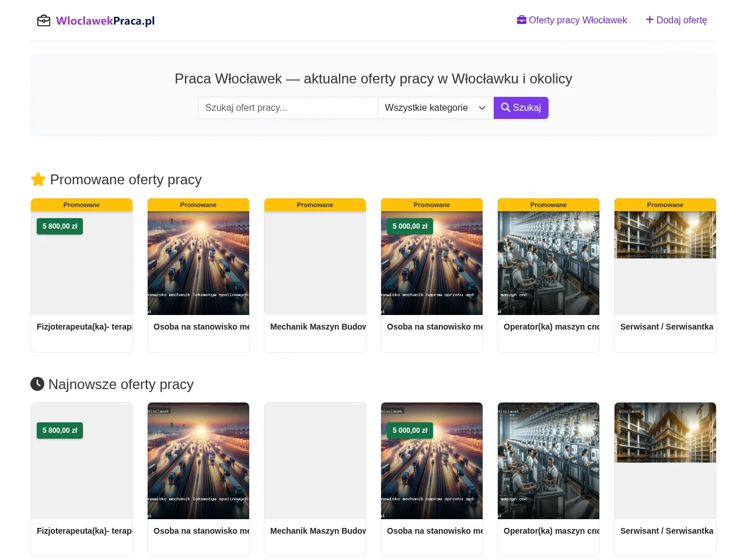Select Najnowsze CNC operators factory thumbnail
747x560 pixels.
(549, 461)
